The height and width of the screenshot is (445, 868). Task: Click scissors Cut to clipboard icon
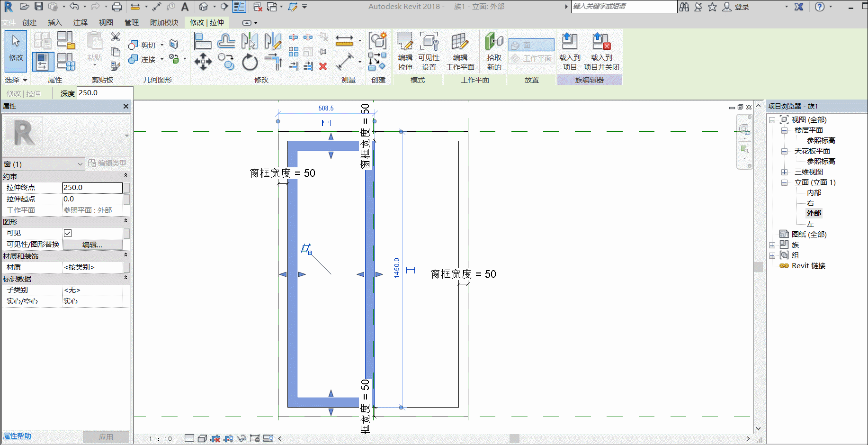click(115, 37)
